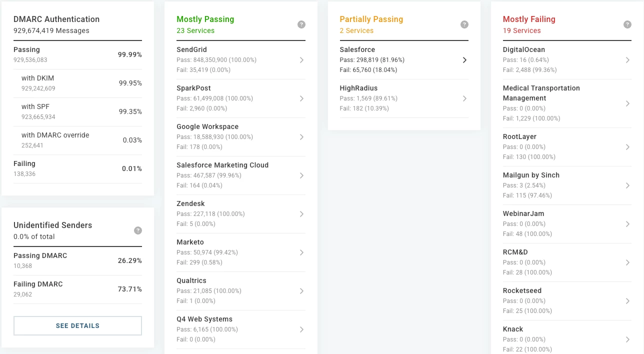The height and width of the screenshot is (354, 644).
Task: Expand the Mailgun by Sinch details
Action: tap(628, 185)
